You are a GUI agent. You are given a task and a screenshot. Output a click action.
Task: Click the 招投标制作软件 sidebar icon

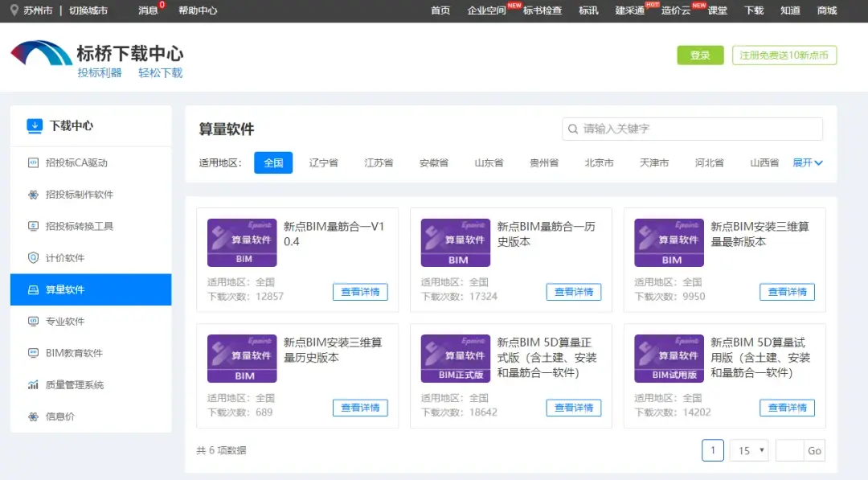pos(33,195)
